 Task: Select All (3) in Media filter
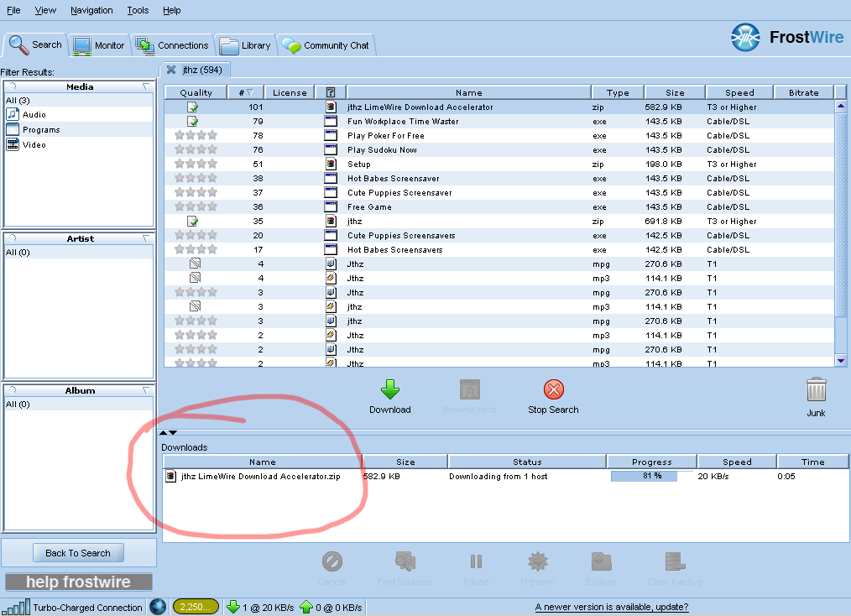(x=79, y=101)
